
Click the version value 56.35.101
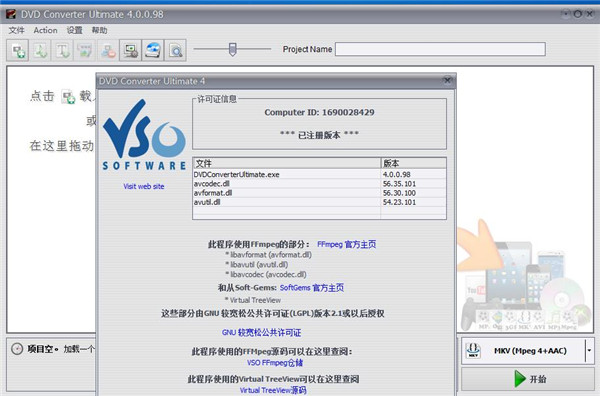[x=399, y=184]
